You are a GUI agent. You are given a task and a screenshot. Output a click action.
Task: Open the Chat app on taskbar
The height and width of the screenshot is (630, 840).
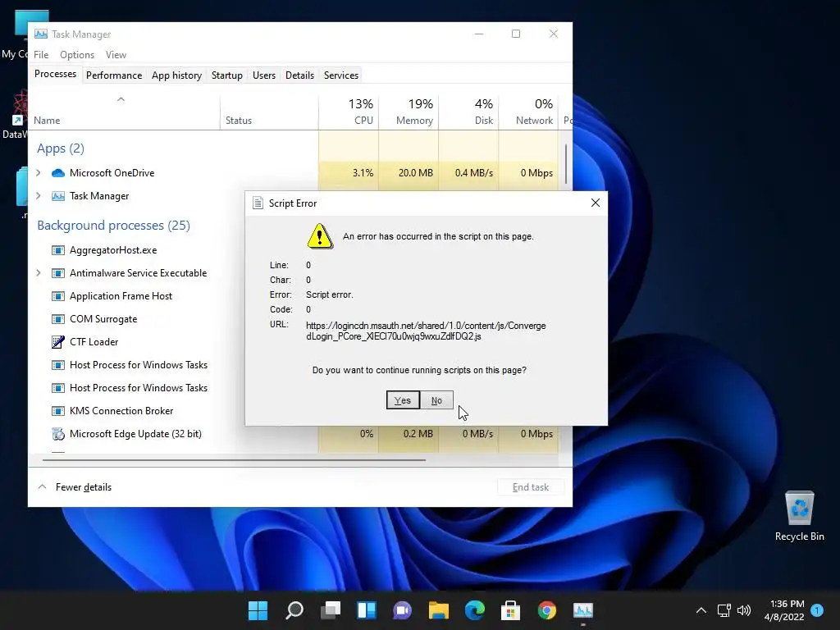pos(402,610)
